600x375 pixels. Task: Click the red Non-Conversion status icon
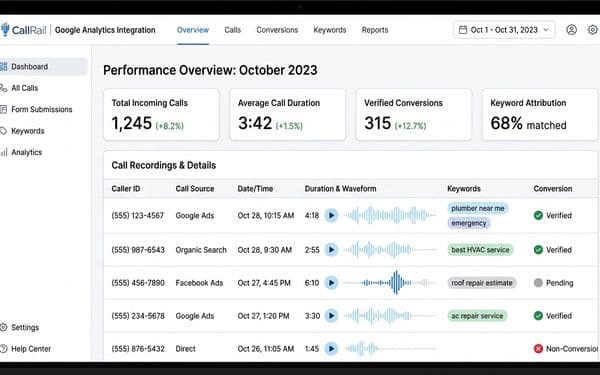click(x=538, y=349)
